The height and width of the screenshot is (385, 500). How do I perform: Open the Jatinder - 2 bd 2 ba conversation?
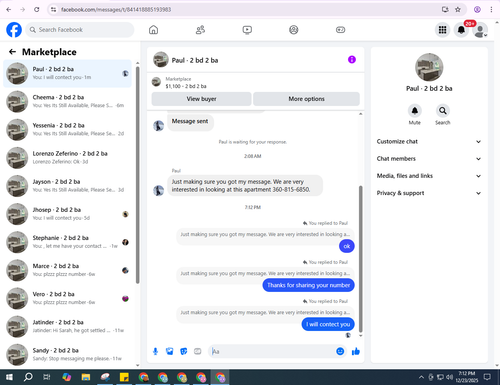[67, 326]
